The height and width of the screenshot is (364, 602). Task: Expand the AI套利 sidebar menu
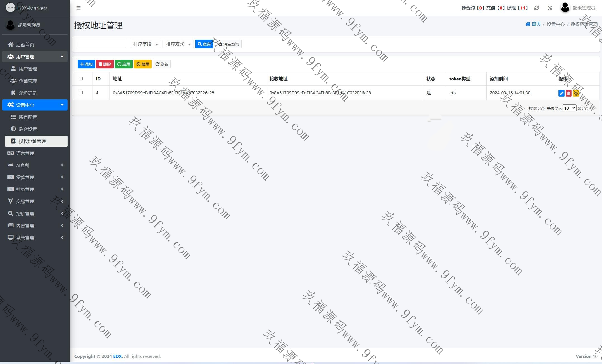click(x=35, y=165)
